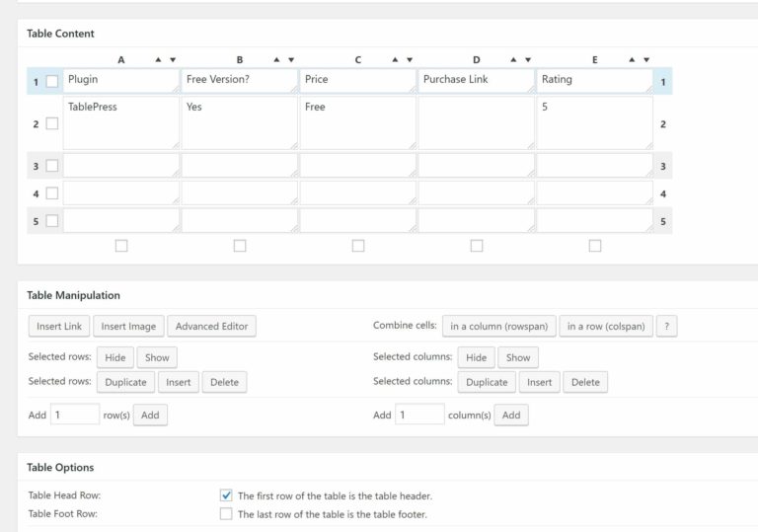The image size is (758, 532).
Task: Duplicate the selected rows
Action: coord(125,382)
